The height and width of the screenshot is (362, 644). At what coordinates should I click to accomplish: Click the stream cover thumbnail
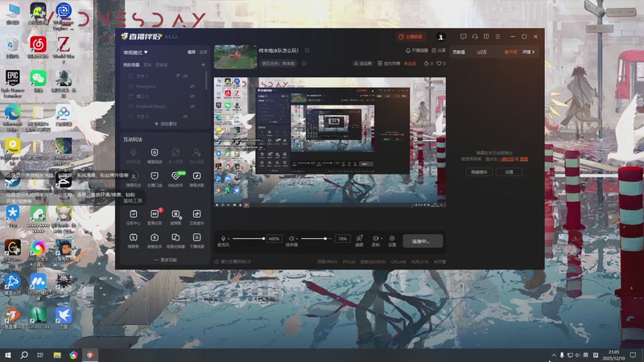(235, 57)
